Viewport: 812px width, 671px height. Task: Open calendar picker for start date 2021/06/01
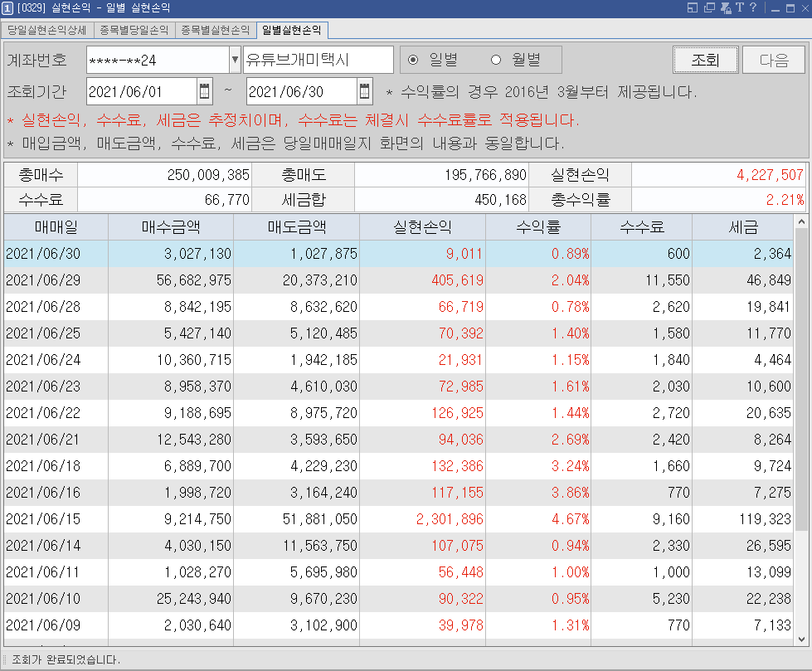click(205, 91)
